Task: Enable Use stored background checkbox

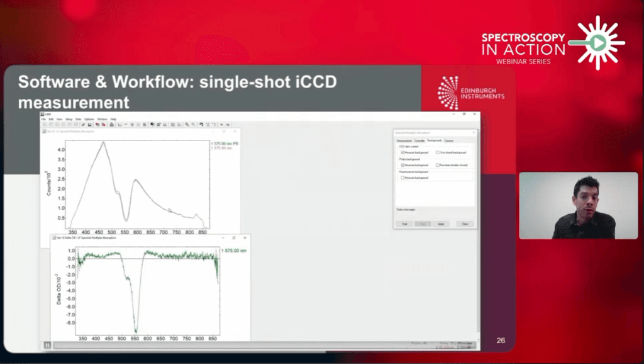Action: point(438,152)
